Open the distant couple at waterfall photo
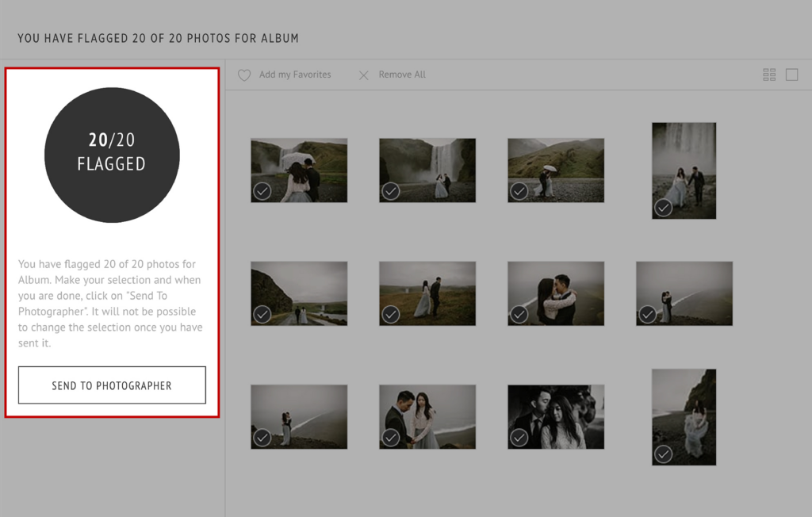The image size is (812, 517). coord(427,170)
